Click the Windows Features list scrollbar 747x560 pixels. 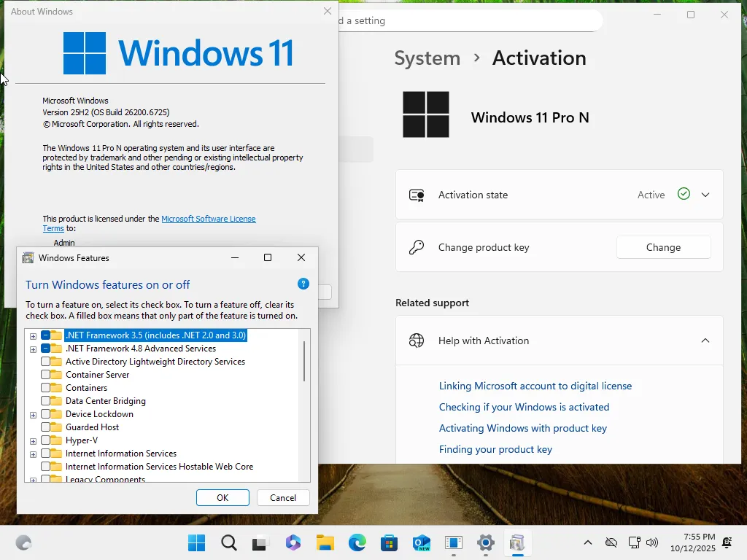tap(304, 361)
